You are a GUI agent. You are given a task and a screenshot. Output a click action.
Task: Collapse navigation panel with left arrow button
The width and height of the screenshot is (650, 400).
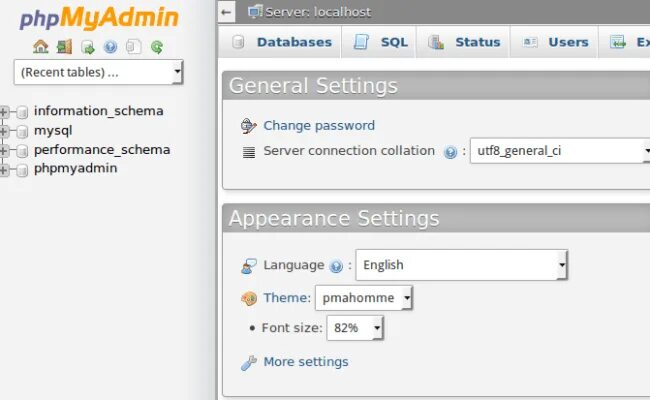click(x=226, y=12)
